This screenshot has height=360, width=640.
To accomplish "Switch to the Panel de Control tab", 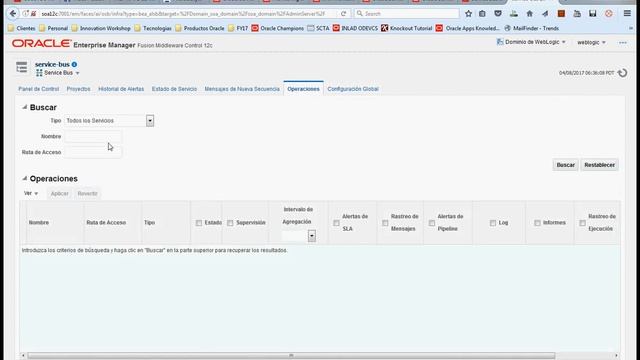I will pyautogui.click(x=38, y=89).
